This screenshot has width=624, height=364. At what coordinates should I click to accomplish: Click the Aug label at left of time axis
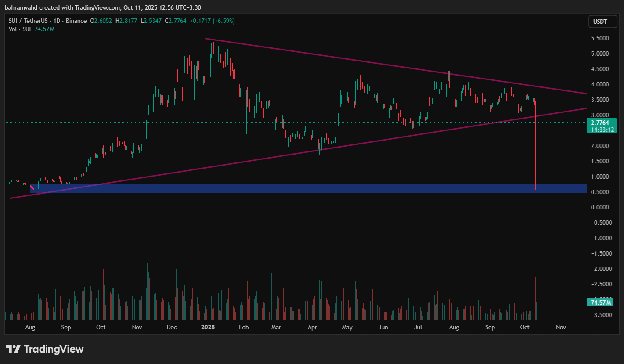click(30, 327)
